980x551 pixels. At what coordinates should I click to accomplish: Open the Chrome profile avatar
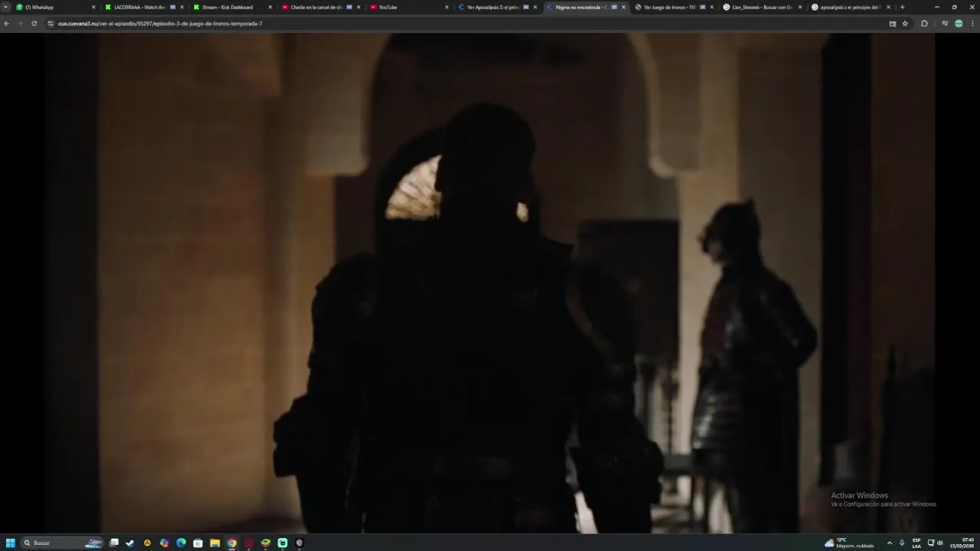tap(959, 24)
